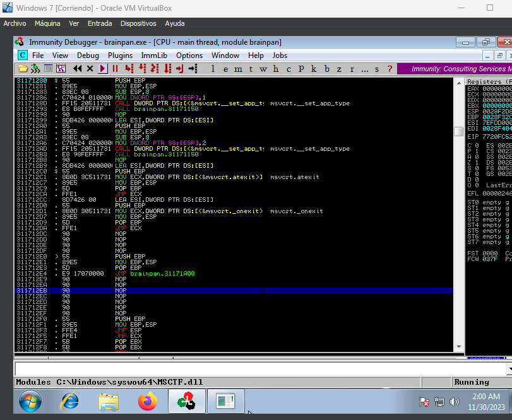The height and width of the screenshot is (420, 512).
Task: Open VirtualBox Archivo menu
Action: [15, 23]
